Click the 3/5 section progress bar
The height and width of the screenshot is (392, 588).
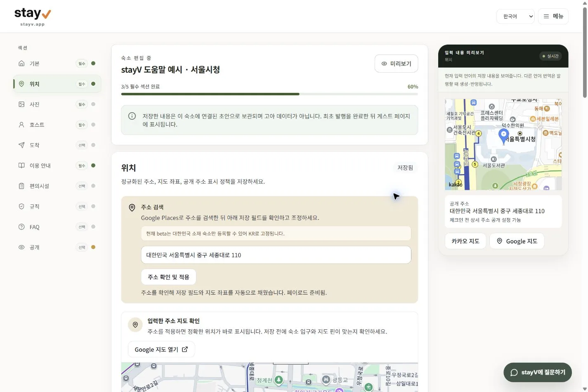click(x=269, y=94)
